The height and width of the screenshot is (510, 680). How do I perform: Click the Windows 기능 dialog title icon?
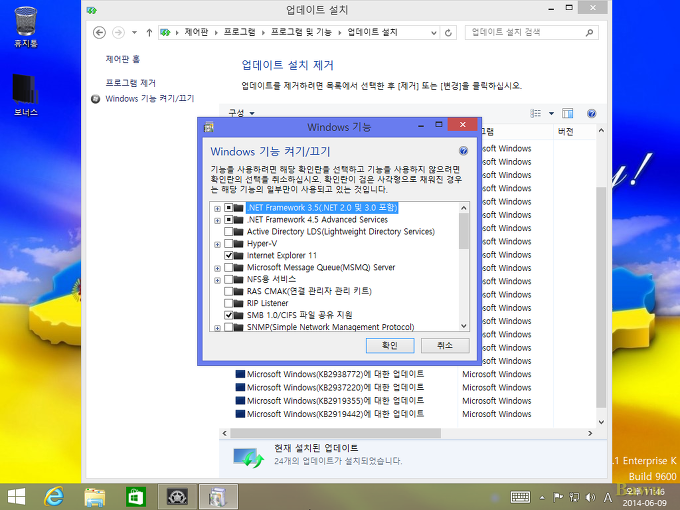click(209, 127)
